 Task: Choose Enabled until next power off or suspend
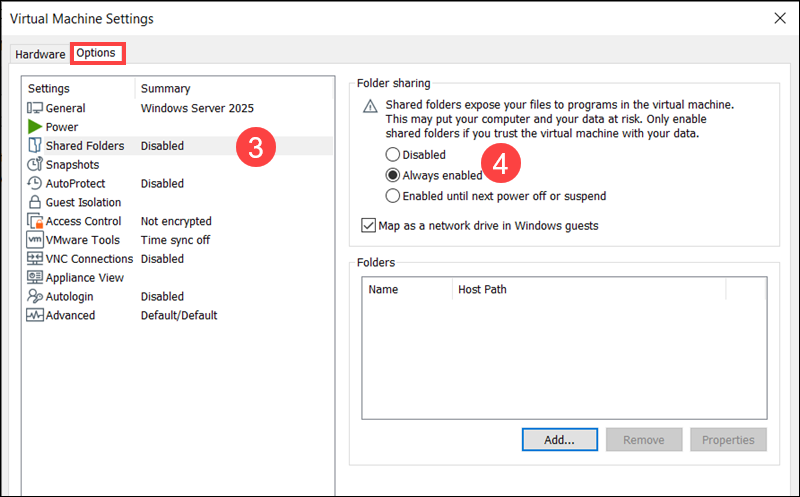[x=393, y=196]
